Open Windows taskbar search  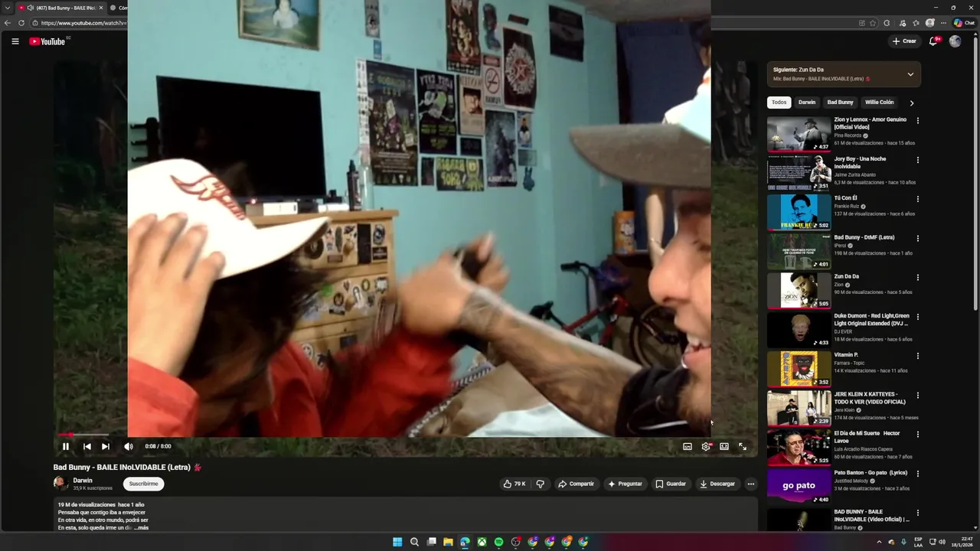pyautogui.click(x=414, y=542)
